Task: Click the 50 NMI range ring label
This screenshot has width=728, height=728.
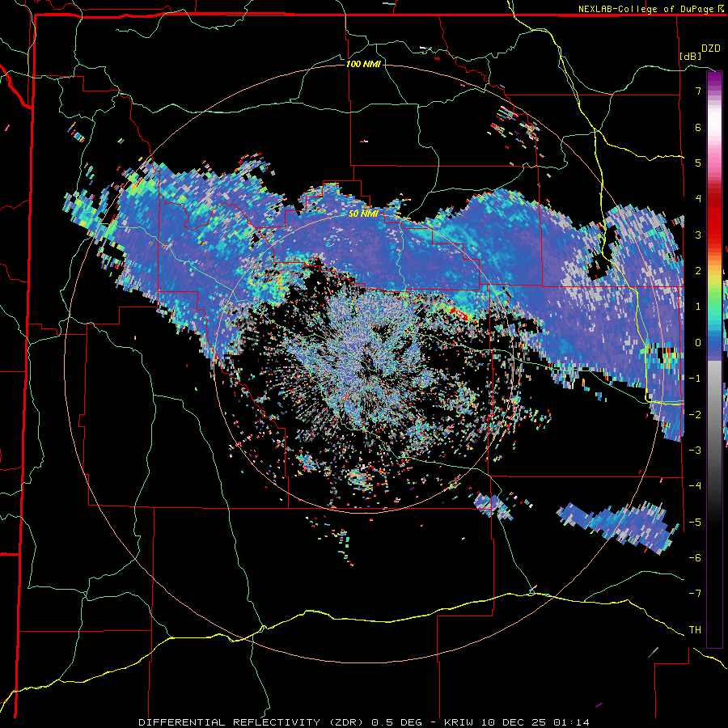Action: tap(363, 214)
